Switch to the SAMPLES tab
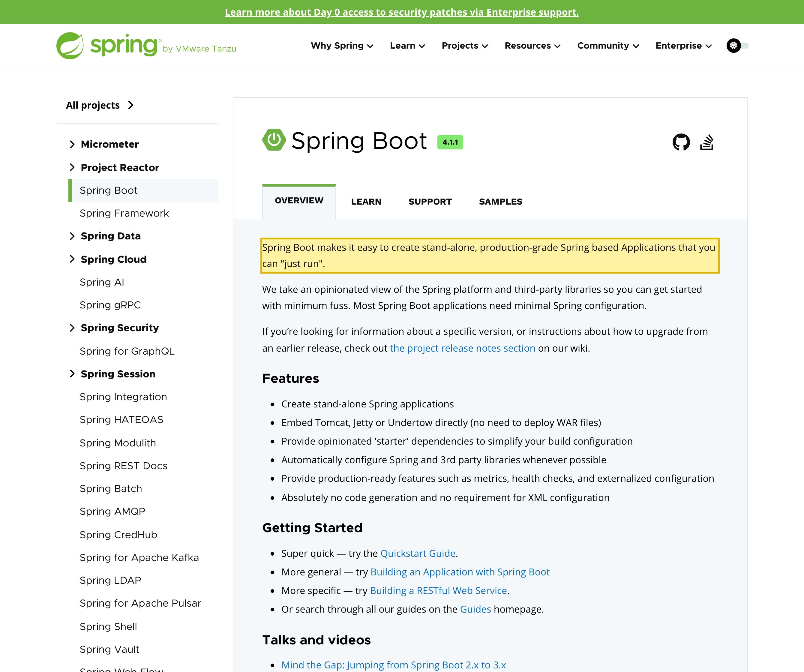The height and width of the screenshot is (672, 804). point(500,201)
